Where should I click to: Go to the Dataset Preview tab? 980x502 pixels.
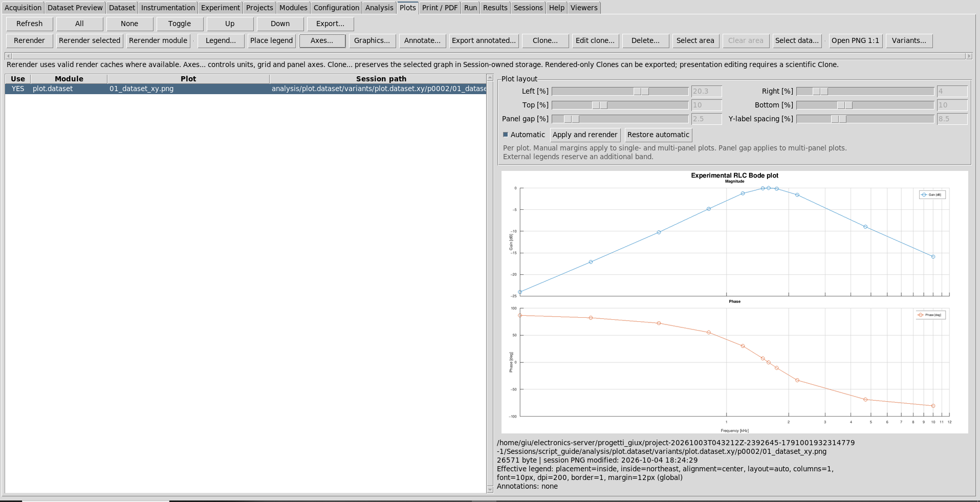[75, 8]
